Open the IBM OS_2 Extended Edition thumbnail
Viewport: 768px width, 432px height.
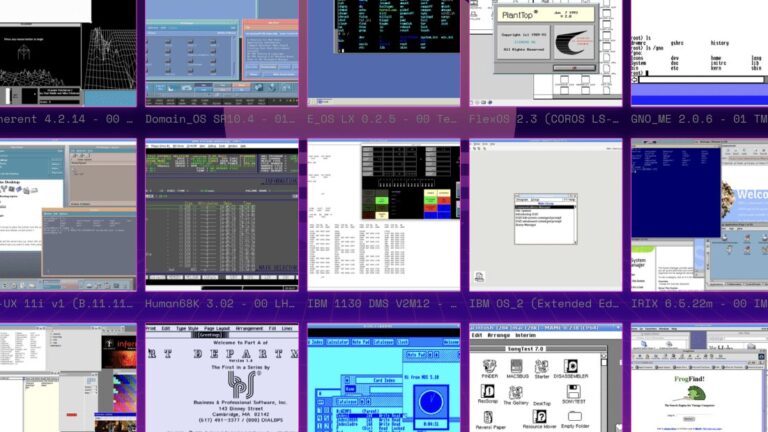pos(546,215)
